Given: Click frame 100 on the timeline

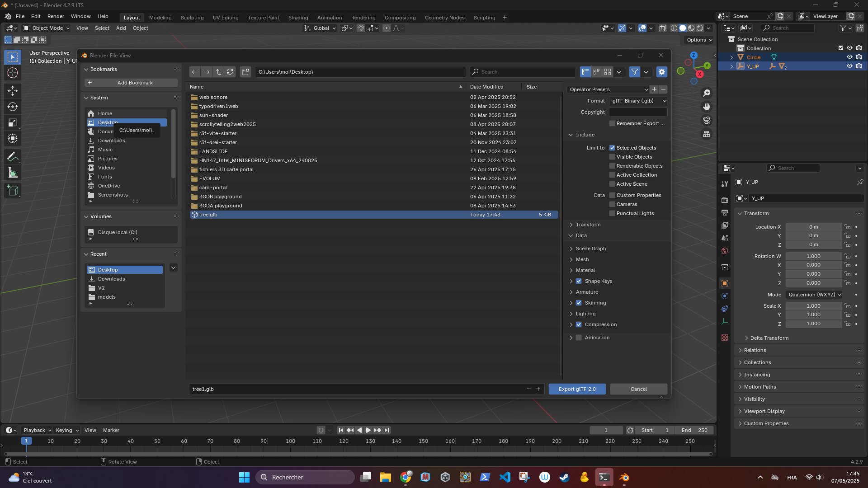Looking at the screenshot, I should point(290,441).
